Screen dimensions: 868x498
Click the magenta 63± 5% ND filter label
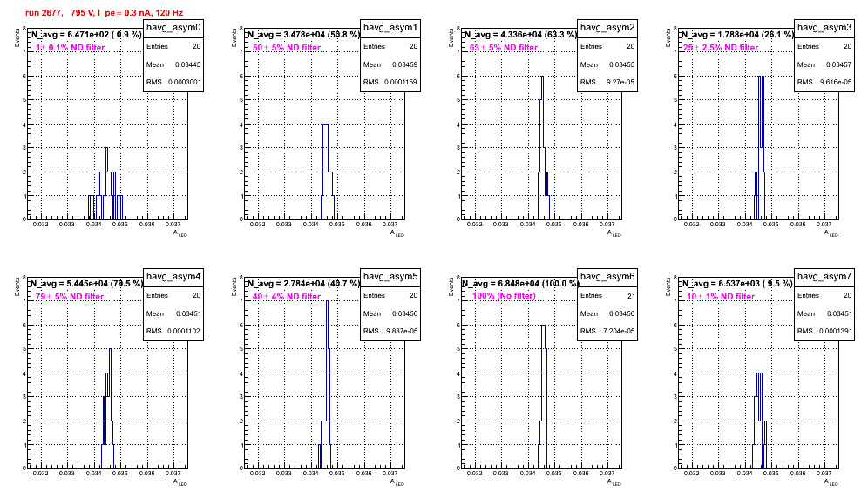[504, 48]
